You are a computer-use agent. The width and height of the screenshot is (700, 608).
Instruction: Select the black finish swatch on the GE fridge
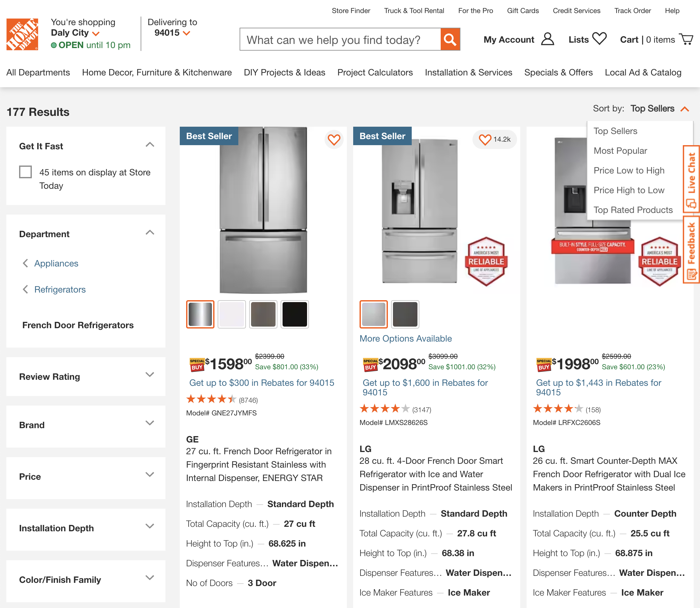tap(294, 314)
